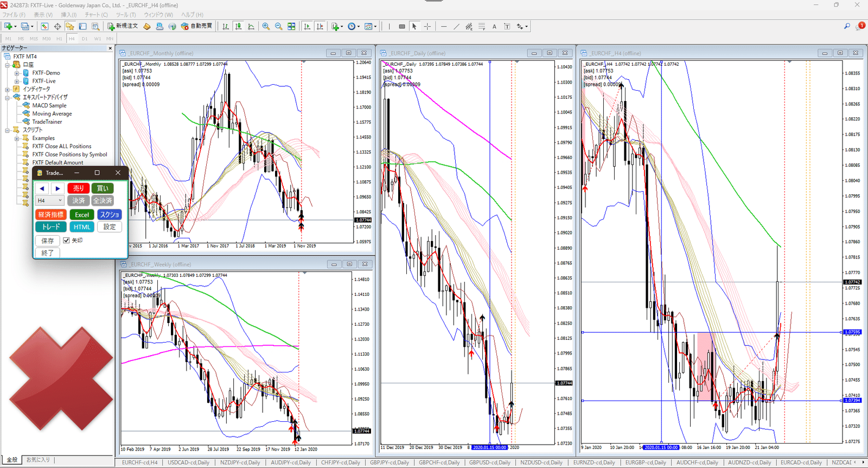Switch to line chart display
Image resolution: width=868 pixels, height=468 pixels.
click(x=251, y=26)
